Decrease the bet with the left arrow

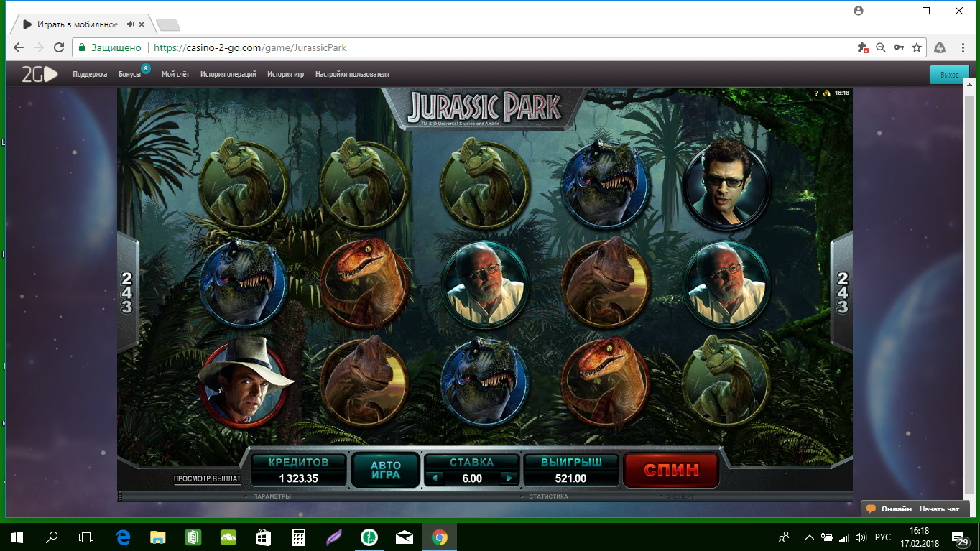(x=435, y=478)
